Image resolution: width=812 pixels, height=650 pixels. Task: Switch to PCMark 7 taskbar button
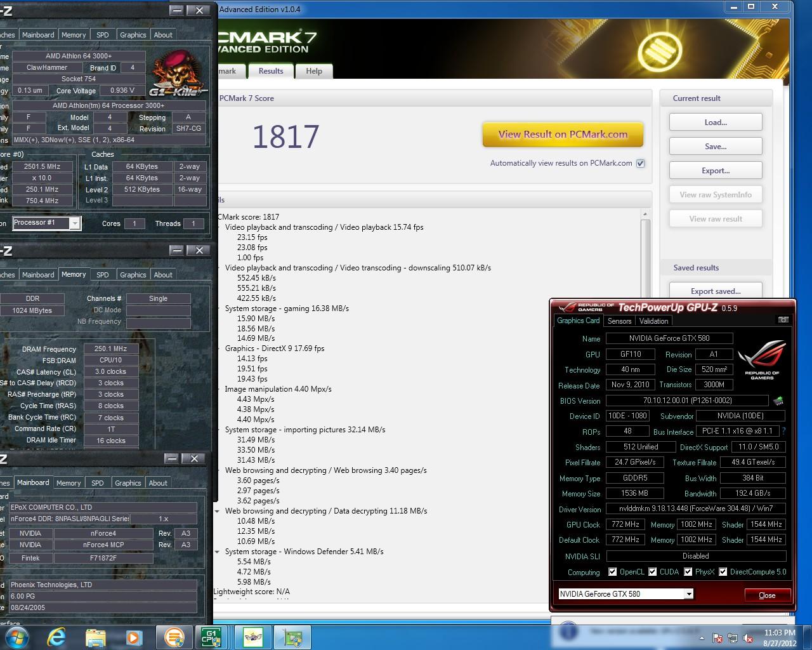[x=174, y=637]
